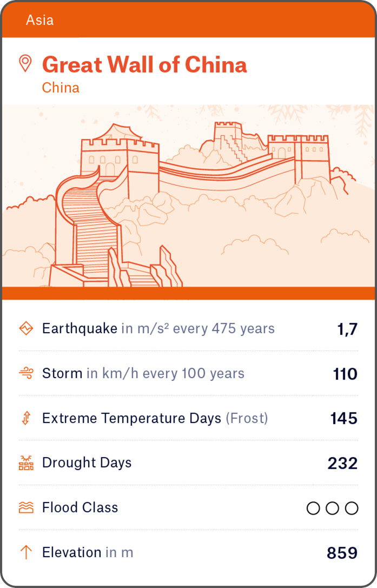
Task: Click the Elevation up-arrow icon
Action: point(26,552)
